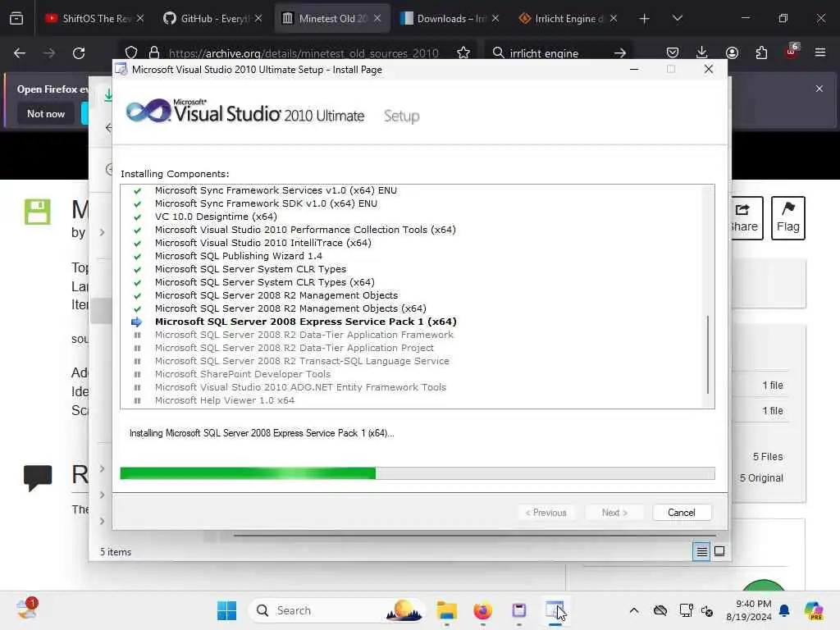Open Copilot from the taskbar corner
Viewport: 840px width, 630px height.
814,610
